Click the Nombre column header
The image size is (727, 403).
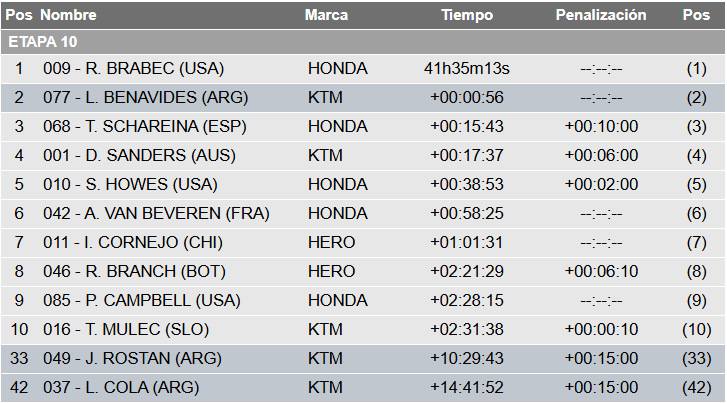[69, 16]
